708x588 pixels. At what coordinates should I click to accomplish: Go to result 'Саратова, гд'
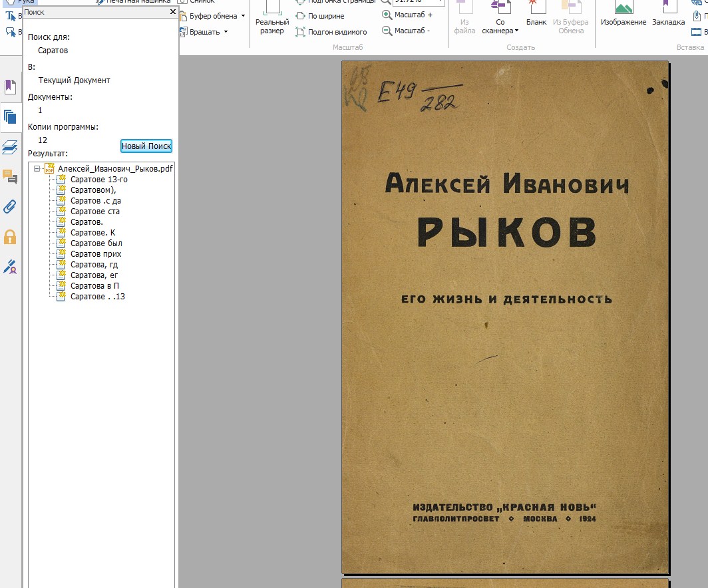pos(94,265)
